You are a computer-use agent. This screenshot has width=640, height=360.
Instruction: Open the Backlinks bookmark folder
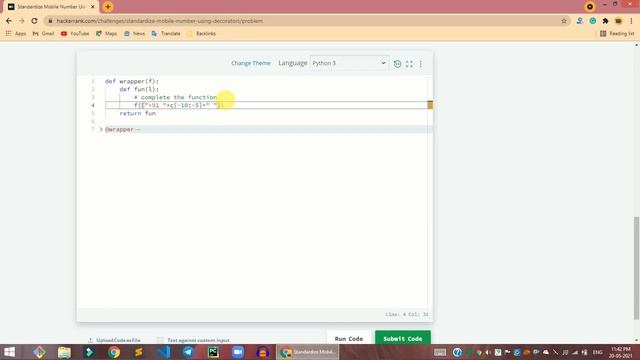tap(201, 33)
